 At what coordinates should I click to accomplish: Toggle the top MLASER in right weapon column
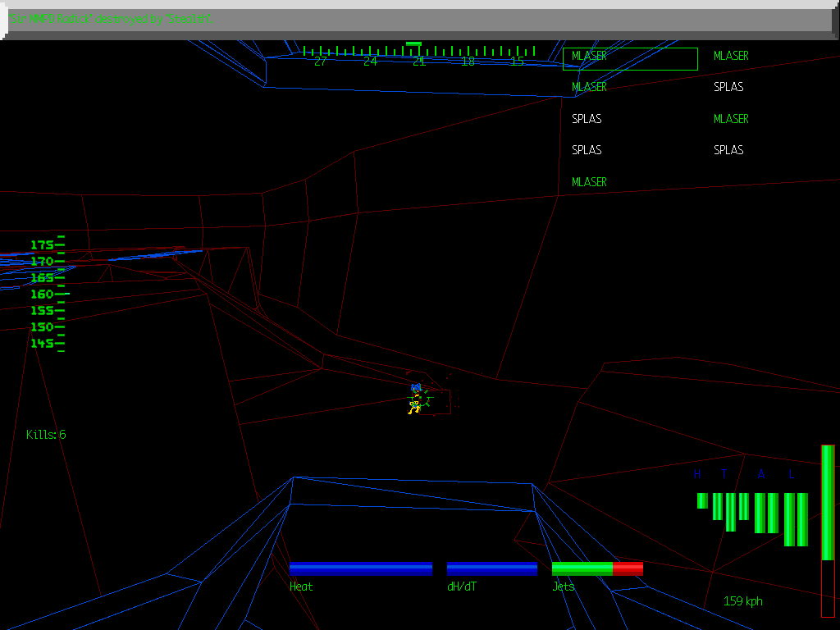tap(731, 56)
